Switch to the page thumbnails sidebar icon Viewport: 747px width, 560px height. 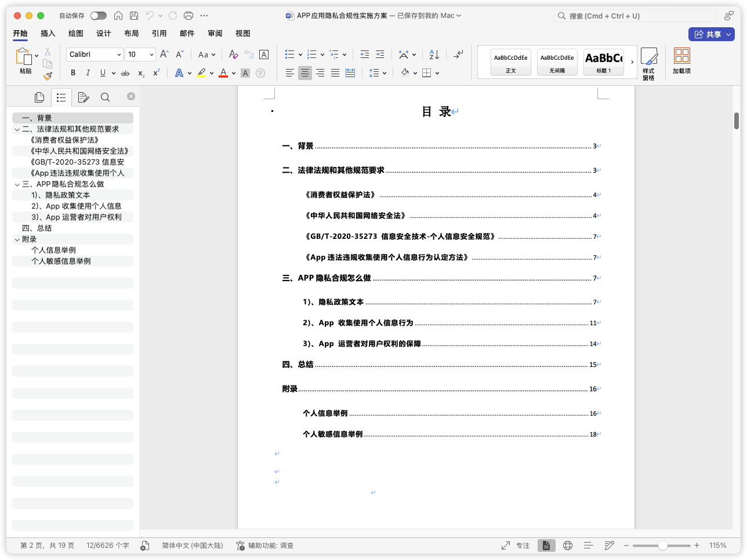(39, 97)
